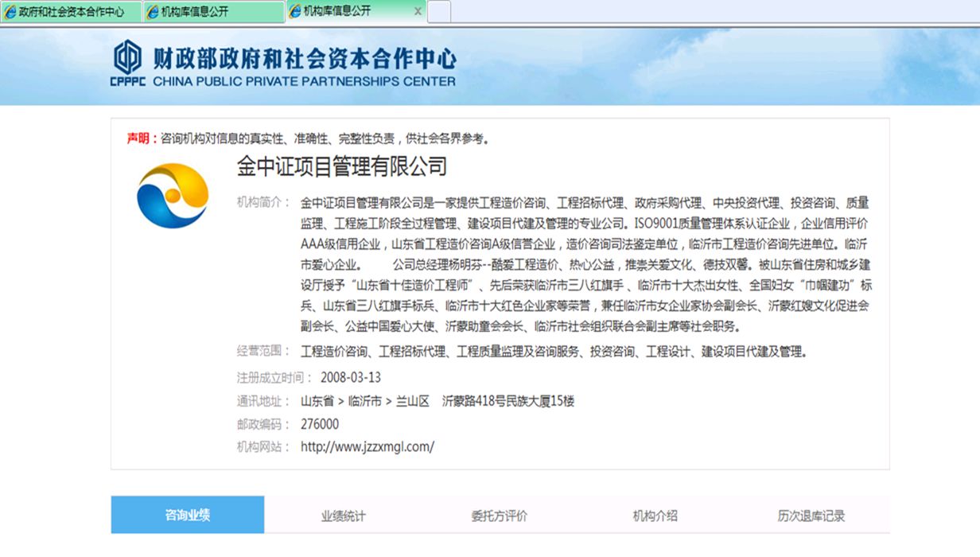Click the CPPPC logo in the header
This screenshot has width=980, height=557.
(127, 63)
